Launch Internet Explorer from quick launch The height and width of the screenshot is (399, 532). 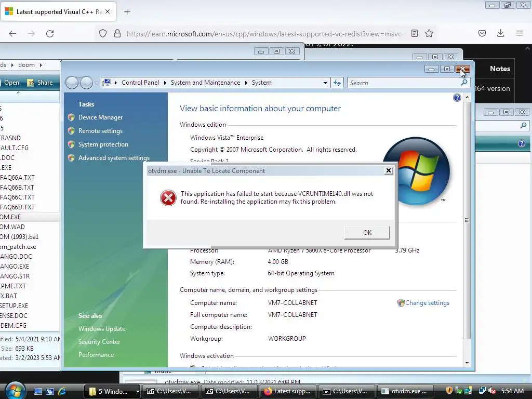click(x=62, y=391)
